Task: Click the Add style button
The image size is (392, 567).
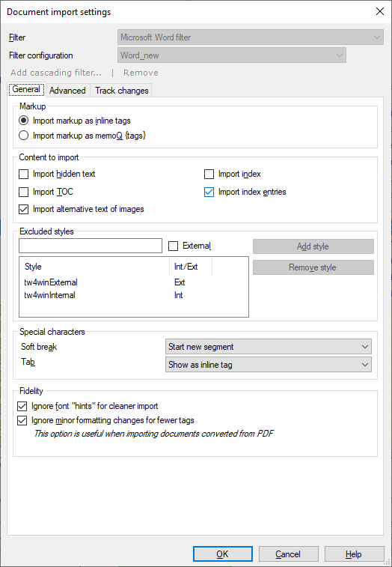Action: (x=313, y=246)
